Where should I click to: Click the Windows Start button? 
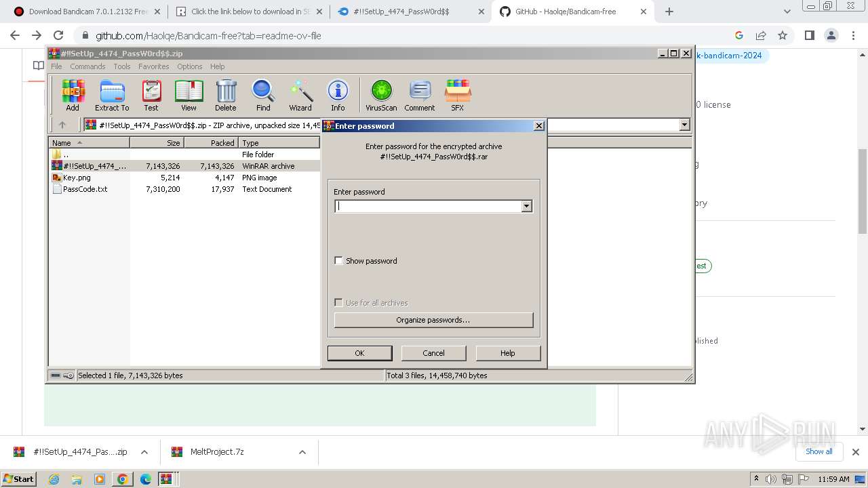click(x=19, y=479)
